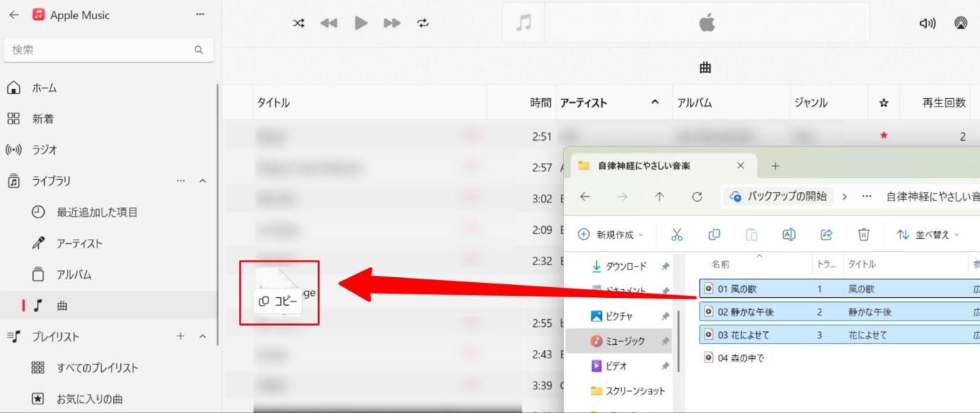The image size is (980, 413).
Task: Sort Explorer files by 名前 column
Action: (x=721, y=264)
